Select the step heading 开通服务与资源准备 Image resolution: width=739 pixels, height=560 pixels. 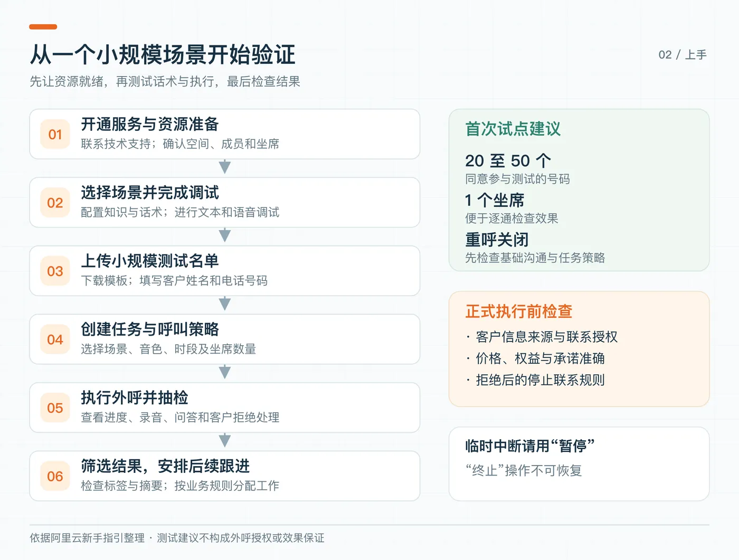pyautogui.click(x=150, y=124)
